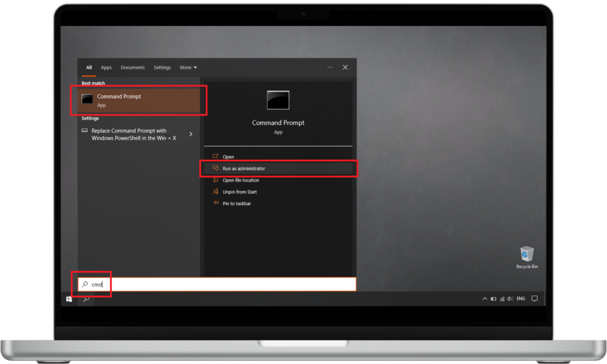Click the small settings icon beside Replace Command Prompt
The width and height of the screenshot is (607, 364).
(85, 131)
